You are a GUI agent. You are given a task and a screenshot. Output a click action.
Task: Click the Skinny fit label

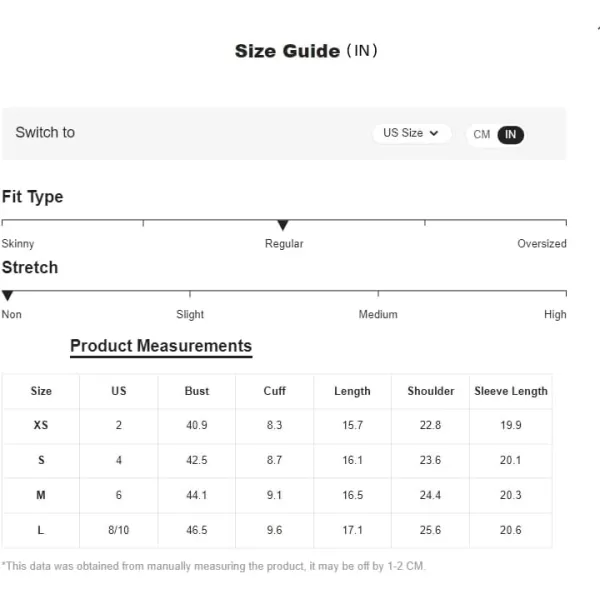18,244
